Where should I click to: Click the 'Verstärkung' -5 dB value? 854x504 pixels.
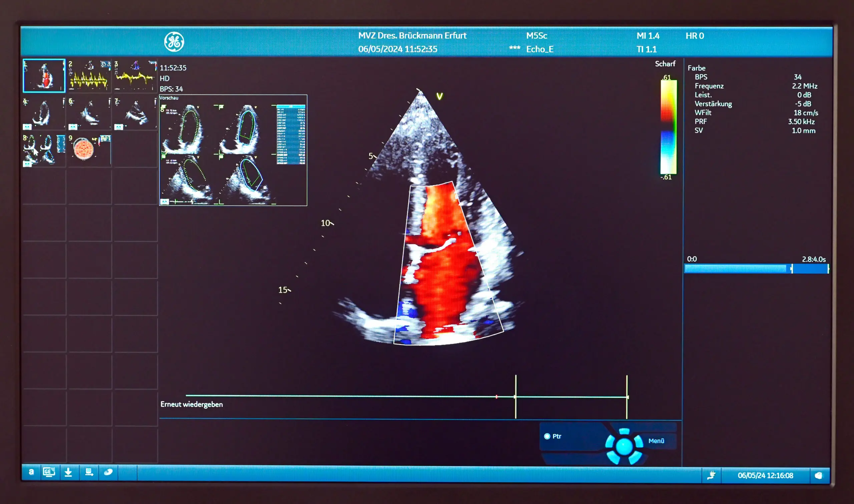(803, 104)
